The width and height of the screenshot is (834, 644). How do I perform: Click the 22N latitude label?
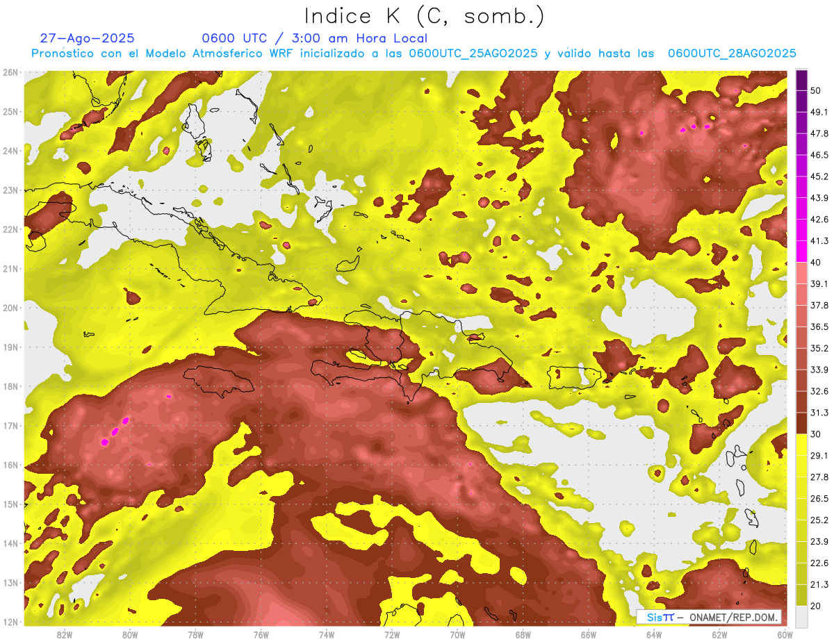[10, 229]
